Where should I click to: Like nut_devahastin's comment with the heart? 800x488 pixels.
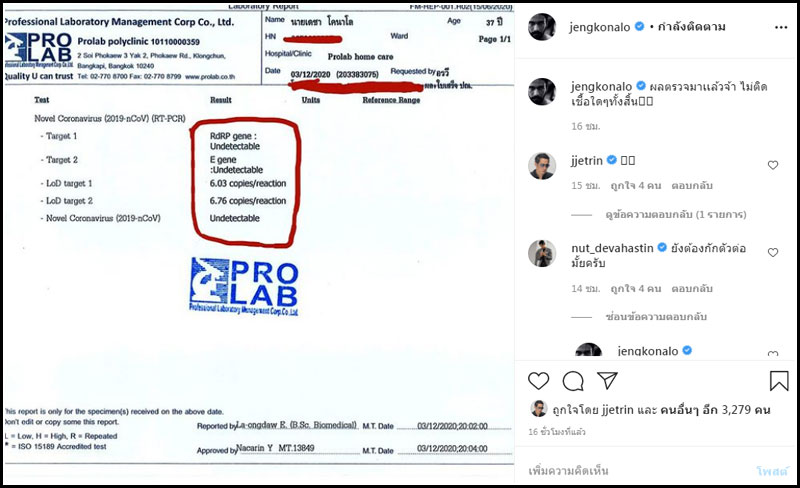[x=773, y=252]
